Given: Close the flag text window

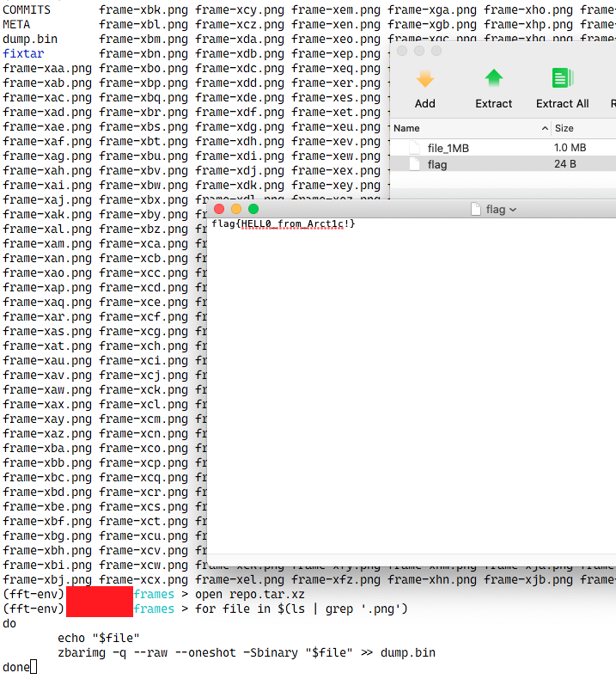Looking at the screenshot, I should coord(219,209).
